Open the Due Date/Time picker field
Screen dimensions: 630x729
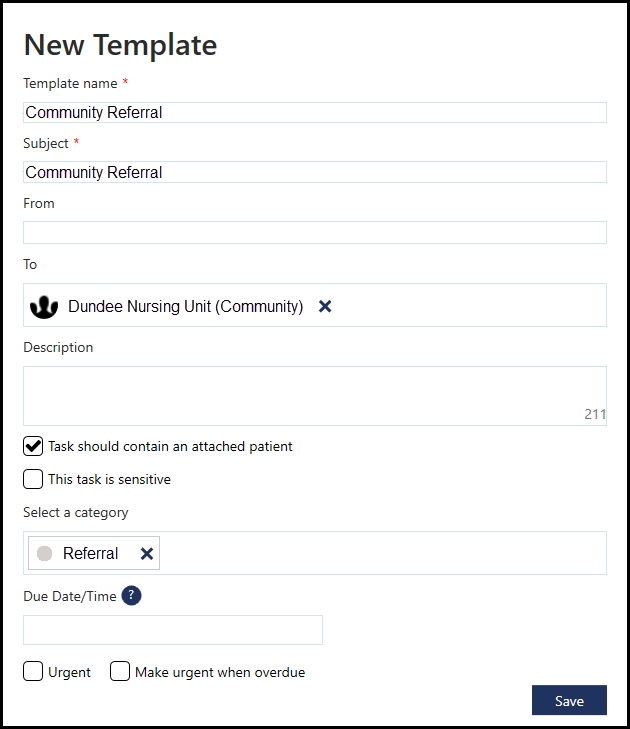pos(173,630)
